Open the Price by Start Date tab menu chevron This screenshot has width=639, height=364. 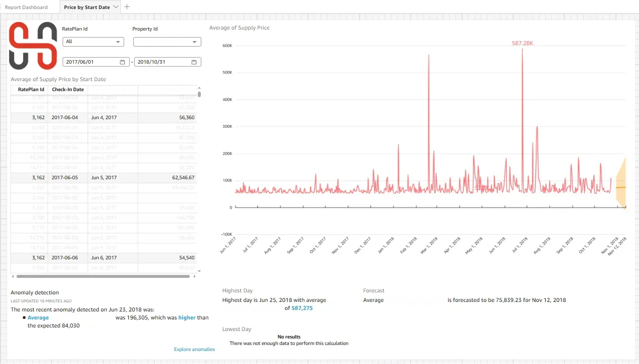pos(116,7)
